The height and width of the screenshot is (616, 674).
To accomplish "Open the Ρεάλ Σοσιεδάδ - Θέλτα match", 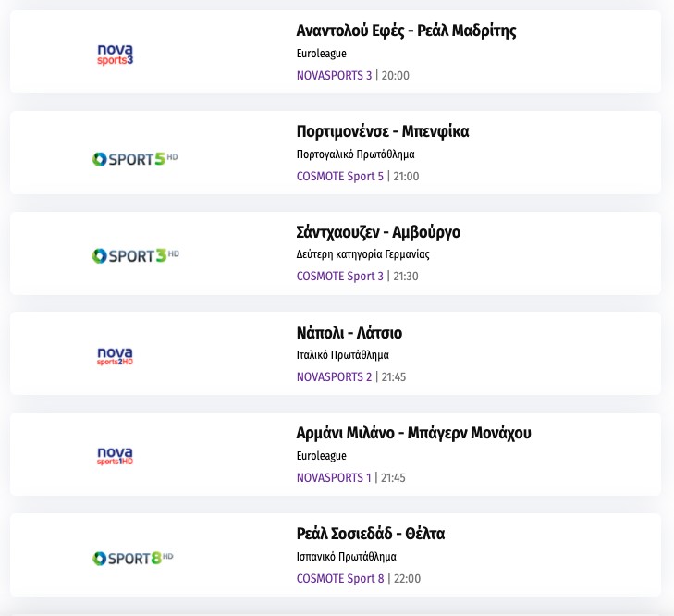I will coord(371,534).
